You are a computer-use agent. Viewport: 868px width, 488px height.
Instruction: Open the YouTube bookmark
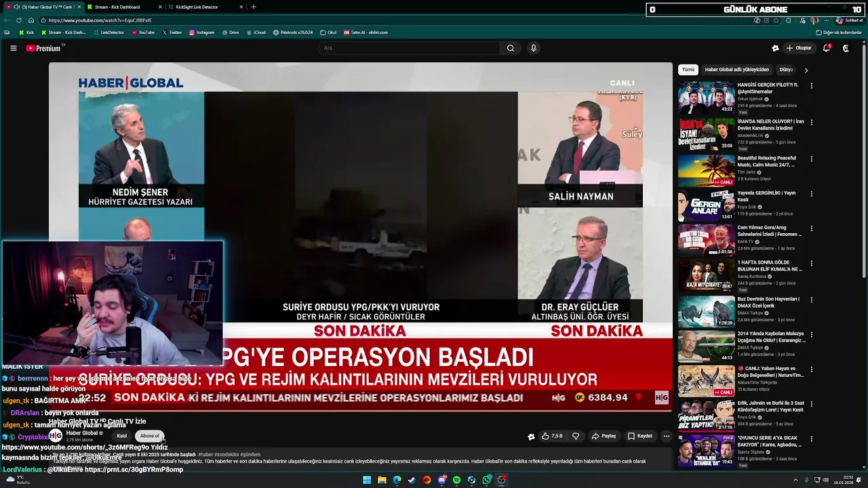pyautogui.click(x=142, y=33)
